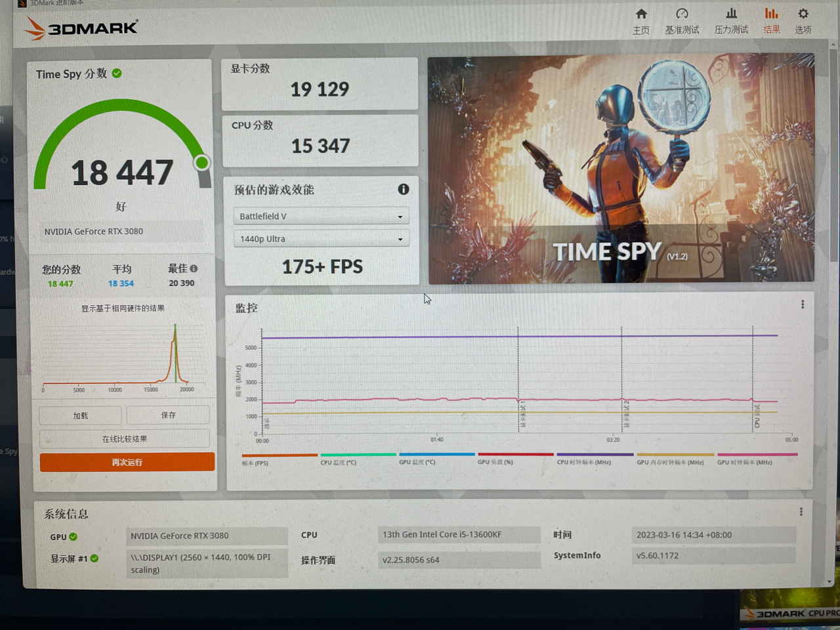Click the info icon beside 预估的游戏效能
This screenshot has width=840, height=630.
pyautogui.click(x=403, y=189)
